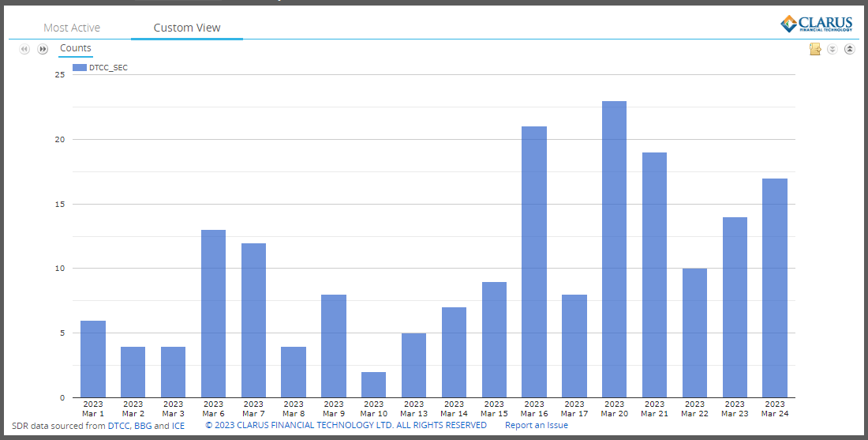This screenshot has width=868, height=440.
Task: Click the Mar 22 bar
Action: 694,333
